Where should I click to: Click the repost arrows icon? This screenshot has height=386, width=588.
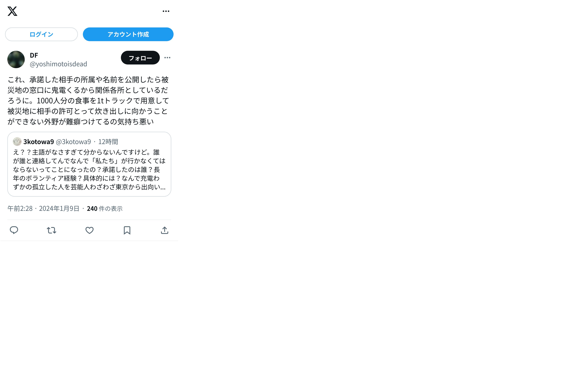tap(52, 230)
